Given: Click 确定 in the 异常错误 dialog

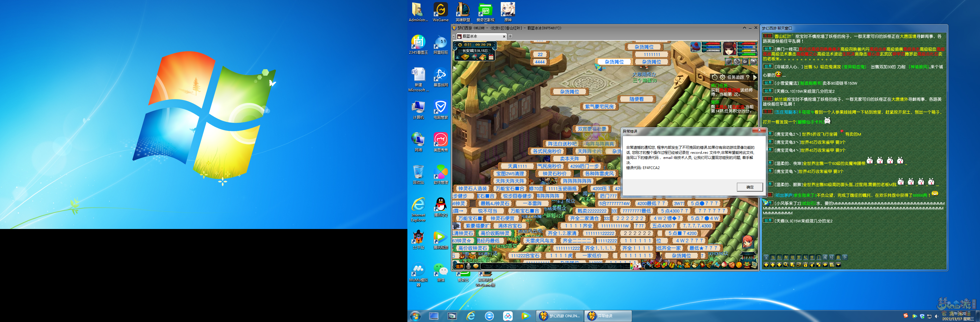Looking at the screenshot, I should 750,187.
